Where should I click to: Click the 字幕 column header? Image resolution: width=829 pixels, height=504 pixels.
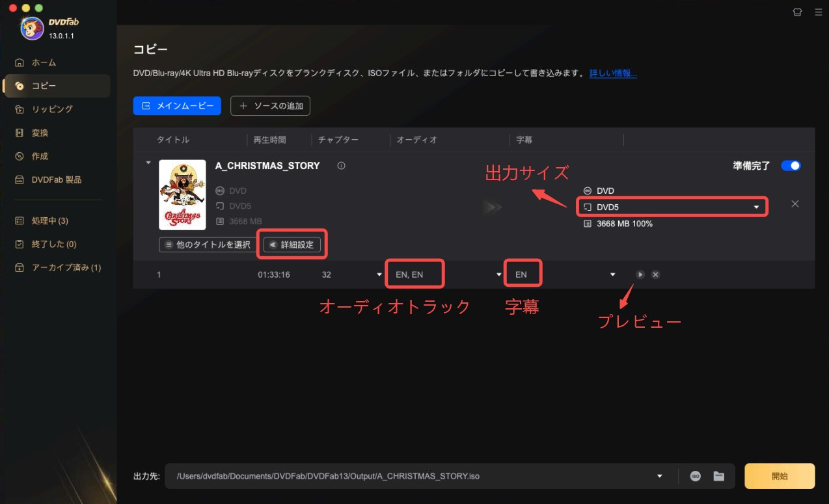tap(524, 140)
